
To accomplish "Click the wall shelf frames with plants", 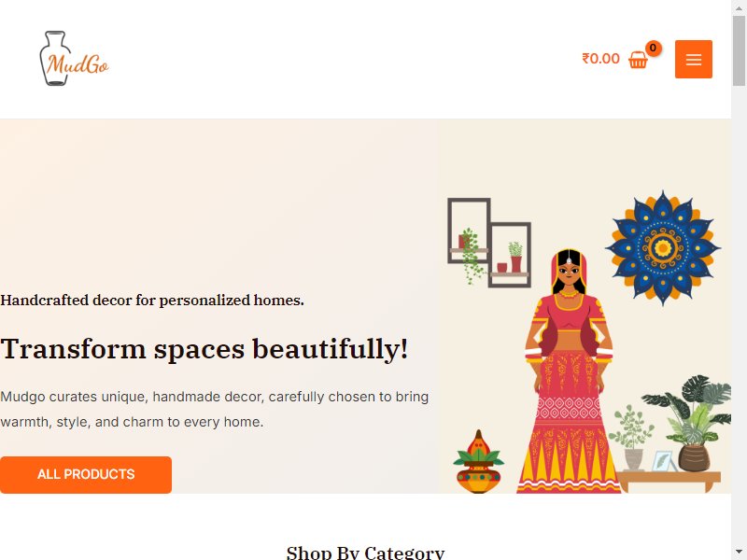I will coord(489,243).
